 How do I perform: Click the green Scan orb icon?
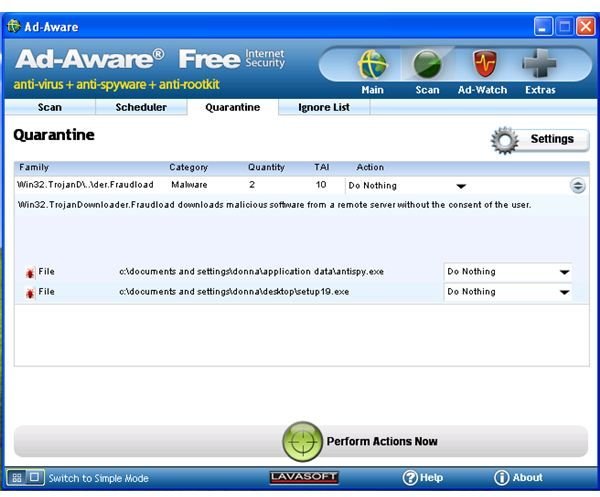(427, 64)
